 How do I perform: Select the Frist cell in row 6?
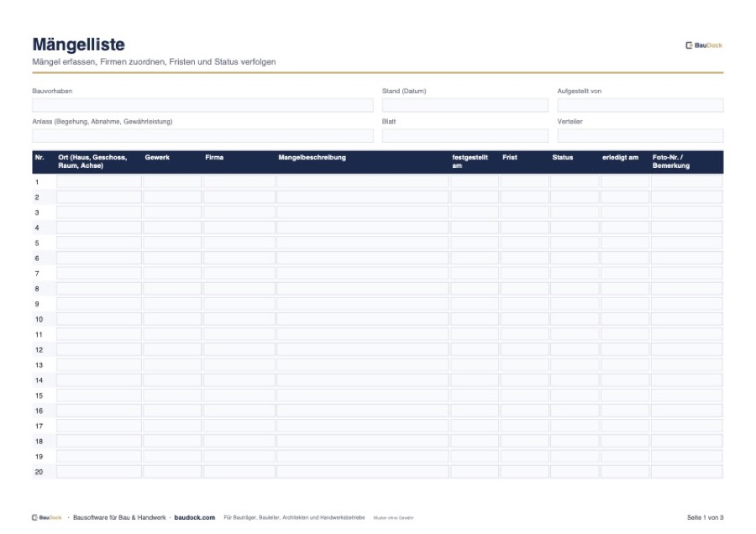click(x=524, y=259)
